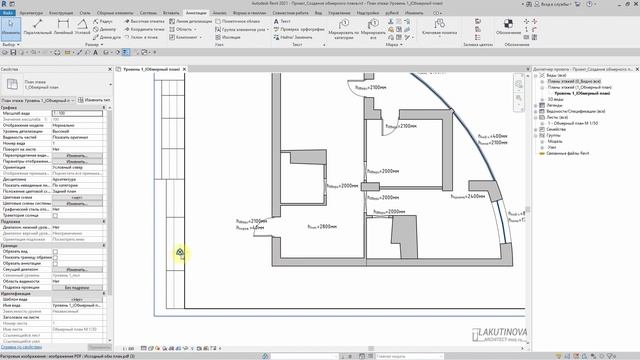Open the Справка по свойствам link
This screenshot has width=640, height=360.
pyautogui.click(x=21, y=347)
